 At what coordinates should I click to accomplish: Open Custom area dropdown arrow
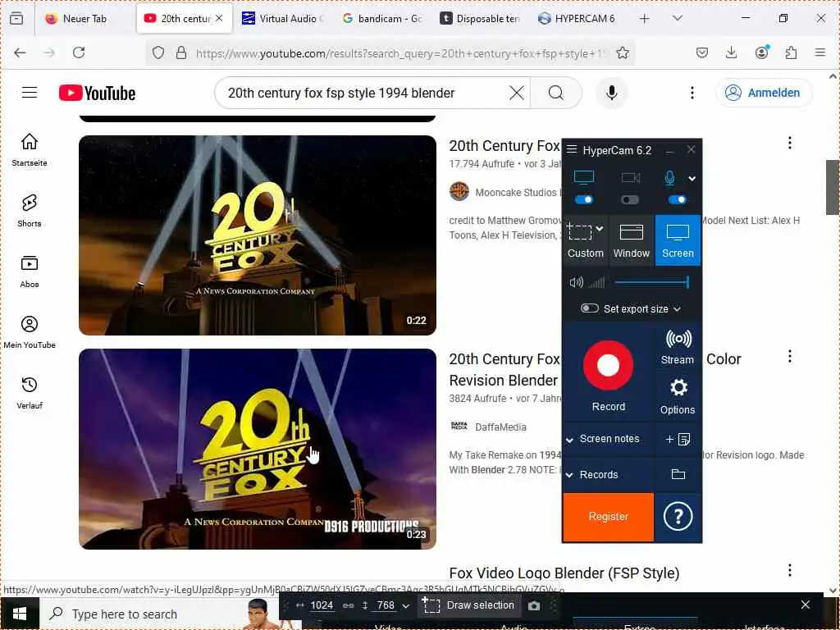pos(600,229)
